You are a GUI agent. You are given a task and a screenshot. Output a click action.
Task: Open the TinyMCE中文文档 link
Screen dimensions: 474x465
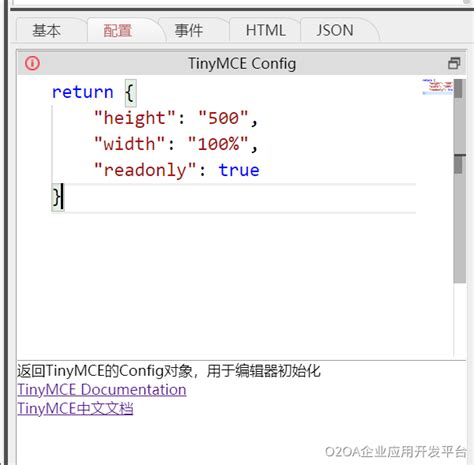pyautogui.click(x=75, y=408)
